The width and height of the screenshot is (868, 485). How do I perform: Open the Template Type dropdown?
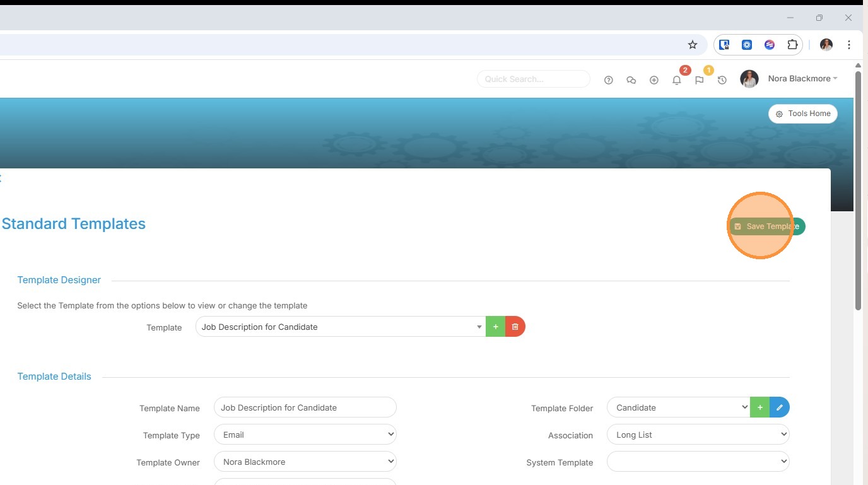click(305, 435)
